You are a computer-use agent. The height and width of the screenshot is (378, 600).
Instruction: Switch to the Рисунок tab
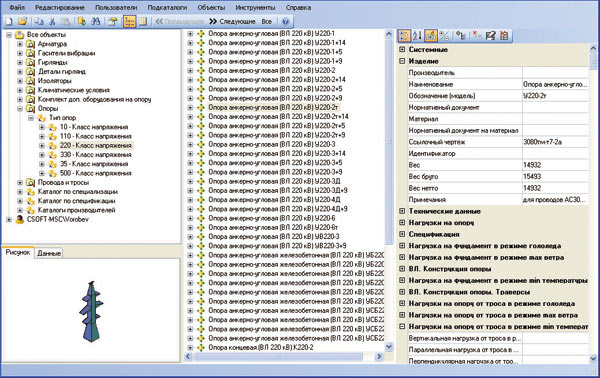pyautogui.click(x=18, y=253)
